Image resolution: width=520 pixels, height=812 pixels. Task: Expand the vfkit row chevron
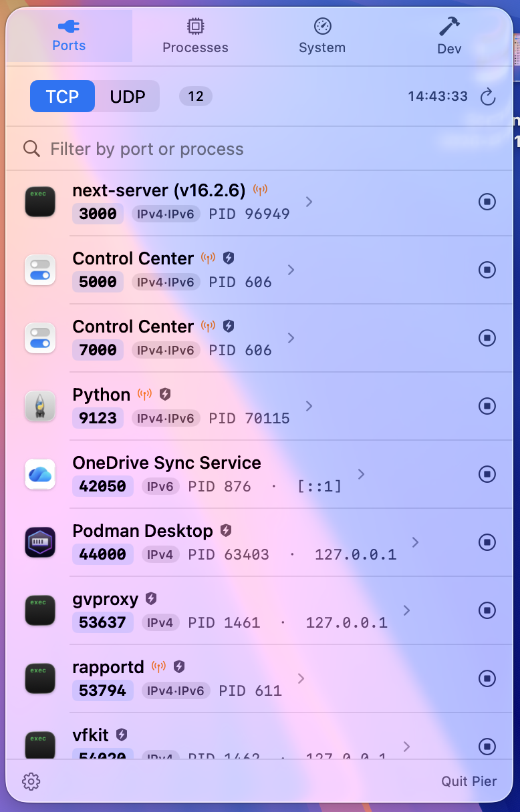406,747
